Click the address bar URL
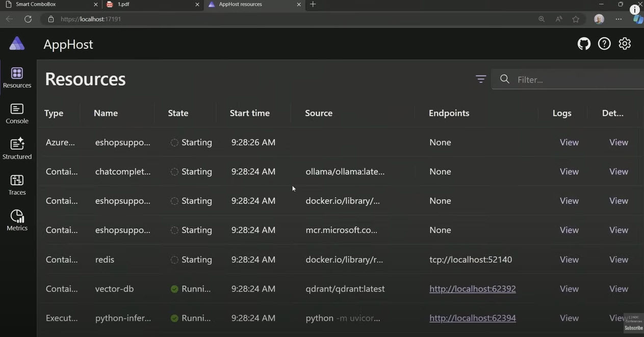Screen dimensions: 644x337 point(91,19)
